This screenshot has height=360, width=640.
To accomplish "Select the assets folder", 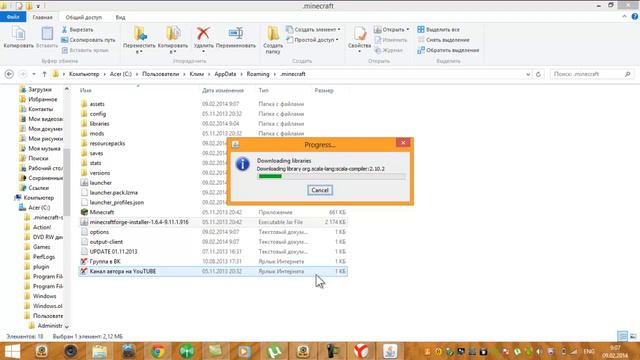I will coord(97,104).
